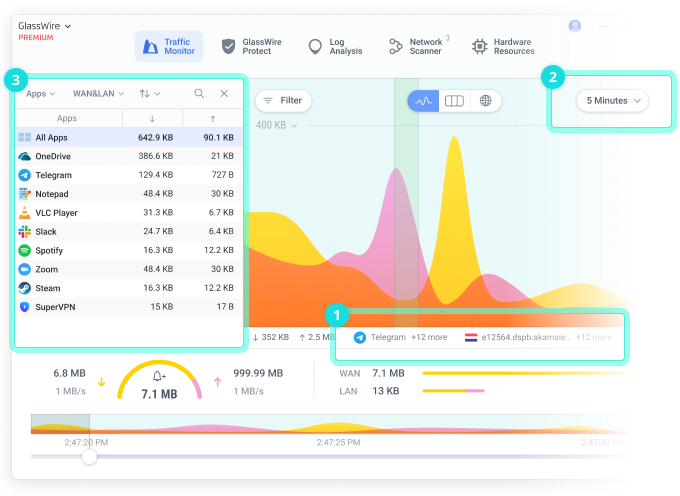Open the GlassWire main menu dropdown
This screenshot has height=496, width=680.
pos(44,26)
